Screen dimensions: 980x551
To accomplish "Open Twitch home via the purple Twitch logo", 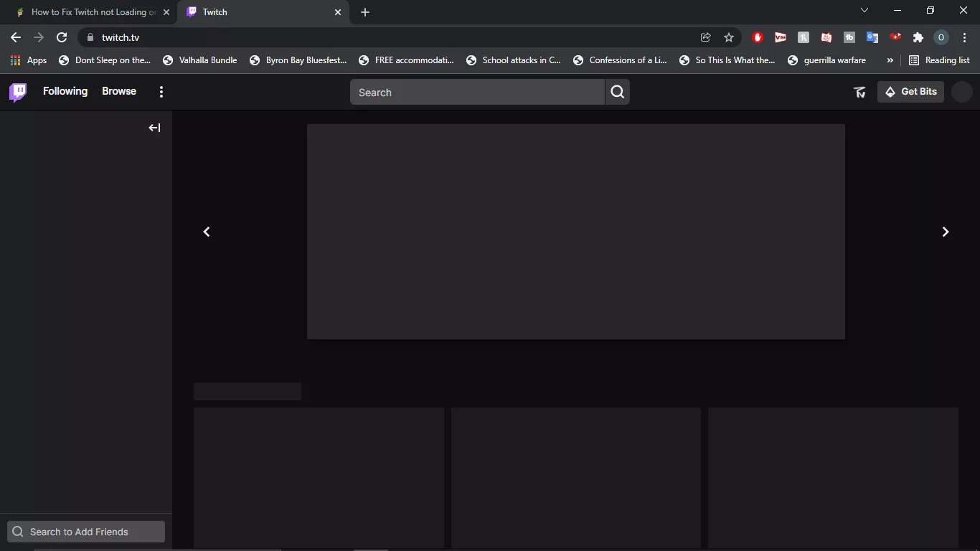I will (17, 91).
